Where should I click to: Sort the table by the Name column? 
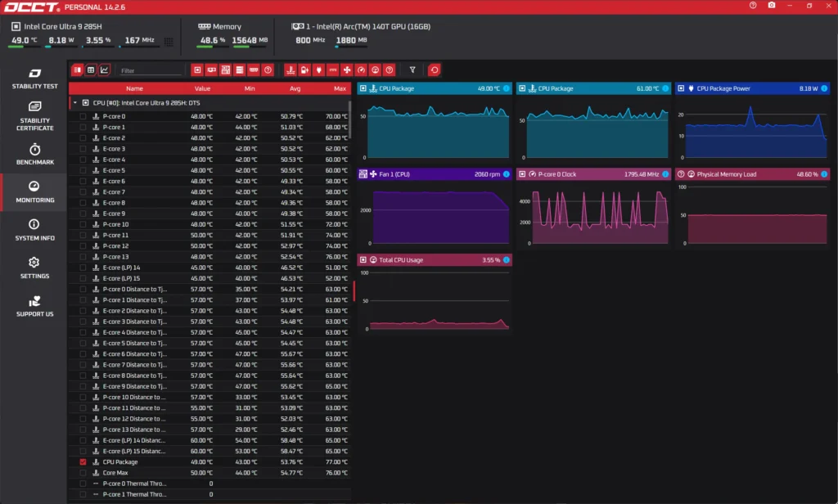[x=134, y=88]
